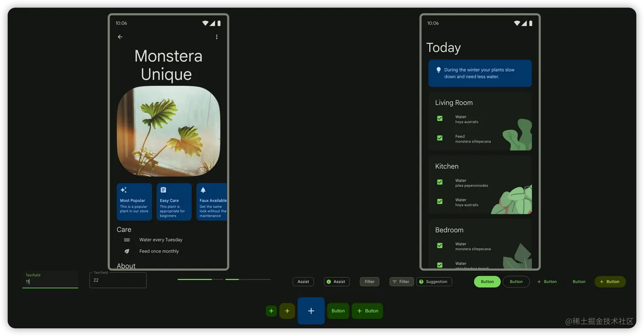
Task: Open the Most Popular info card
Action: coord(134,202)
